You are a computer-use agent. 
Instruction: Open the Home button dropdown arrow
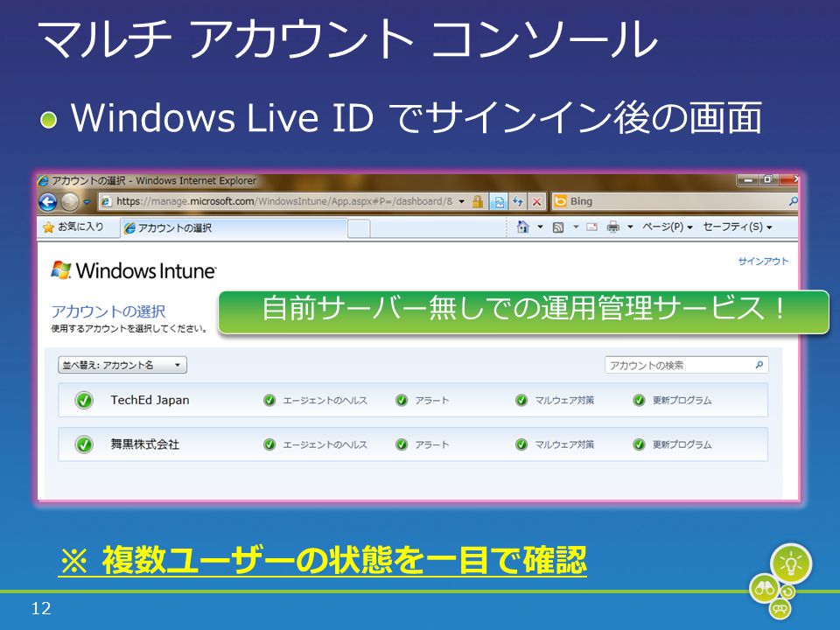click(540, 227)
